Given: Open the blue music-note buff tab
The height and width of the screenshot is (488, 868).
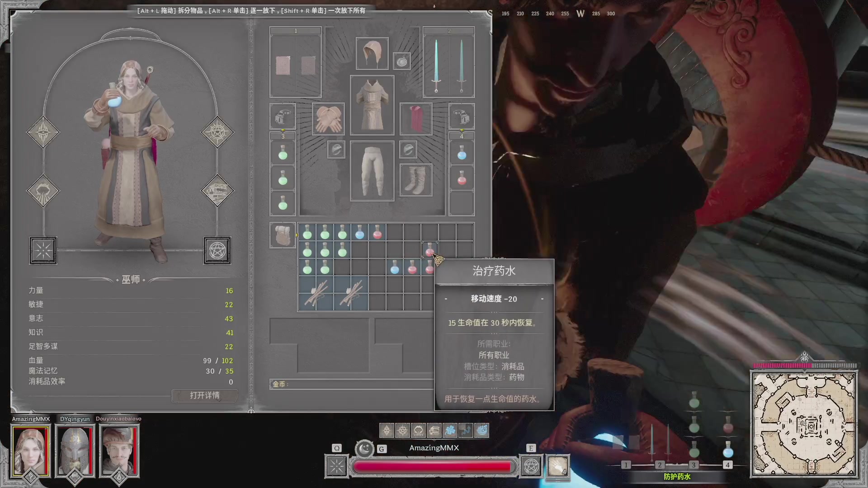Looking at the screenshot, I should coord(481,431).
